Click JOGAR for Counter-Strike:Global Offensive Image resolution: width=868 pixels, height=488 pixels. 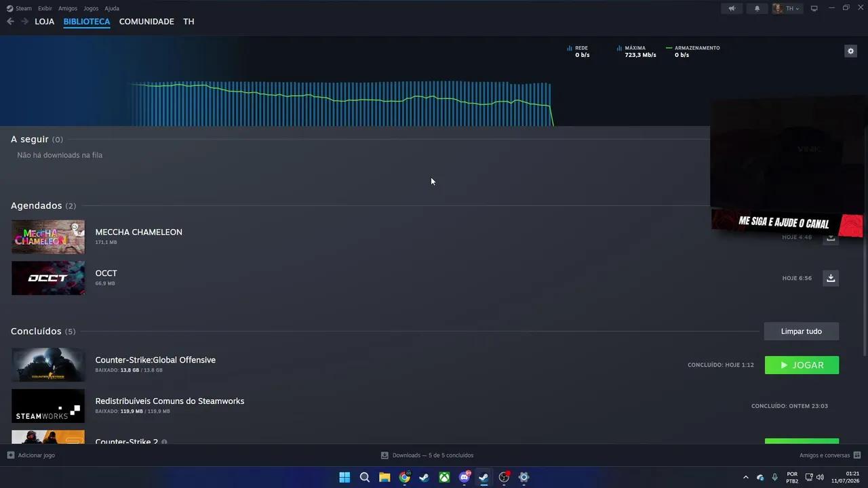tap(802, 365)
